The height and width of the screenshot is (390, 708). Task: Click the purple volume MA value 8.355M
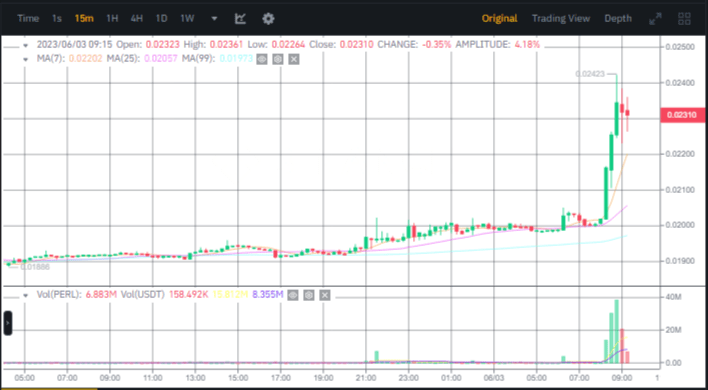click(x=267, y=295)
